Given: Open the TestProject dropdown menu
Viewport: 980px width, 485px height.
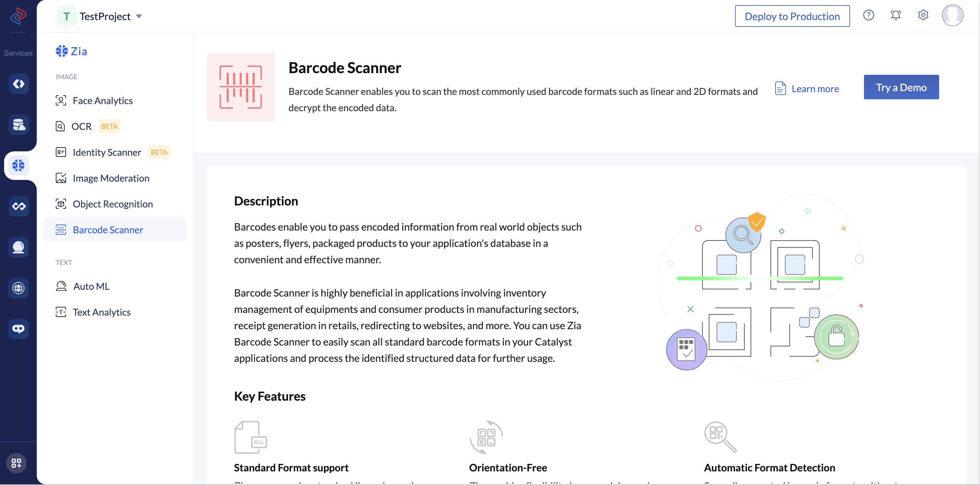Looking at the screenshot, I should click(x=140, y=16).
